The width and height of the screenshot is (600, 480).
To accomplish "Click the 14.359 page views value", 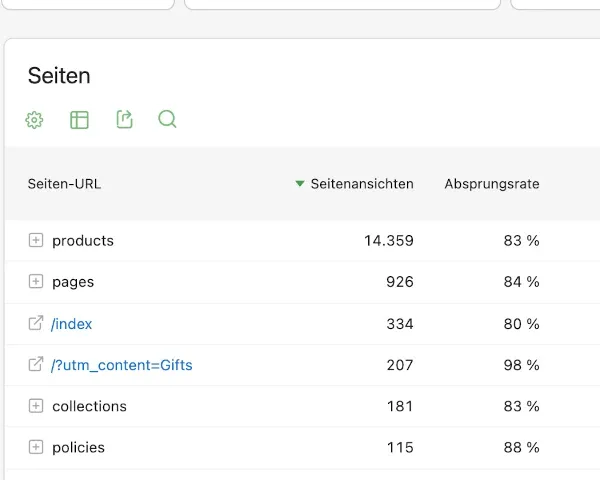I will pyautogui.click(x=389, y=241).
